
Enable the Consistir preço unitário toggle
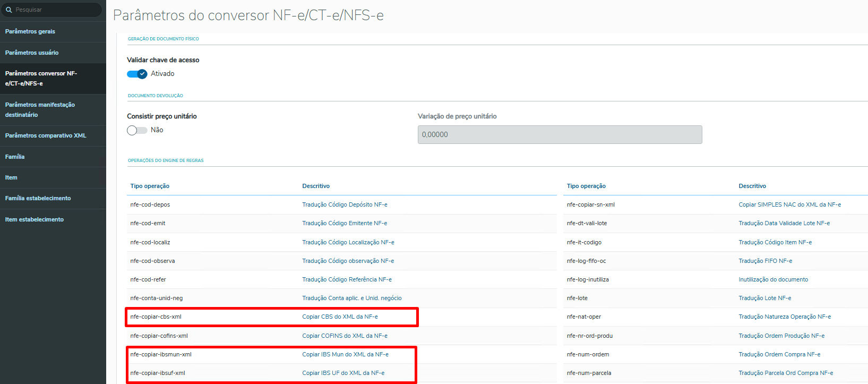point(137,131)
